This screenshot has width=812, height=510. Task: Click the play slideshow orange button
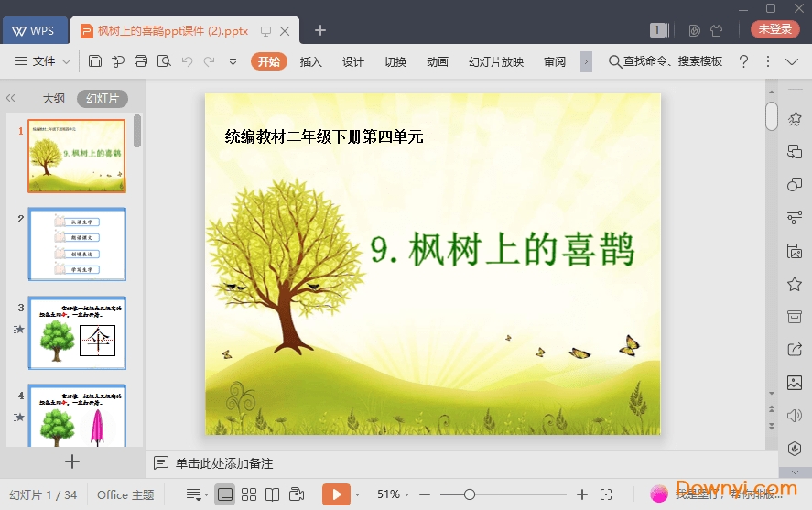pyautogui.click(x=336, y=494)
